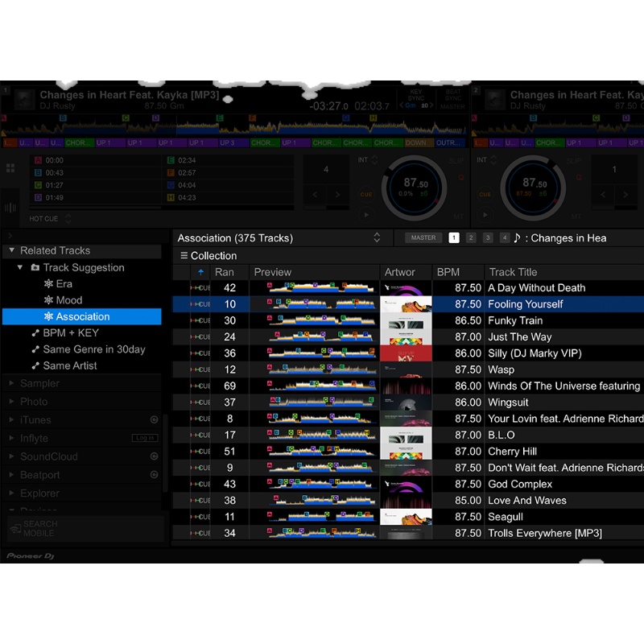Click the Artwork column header

click(x=406, y=272)
